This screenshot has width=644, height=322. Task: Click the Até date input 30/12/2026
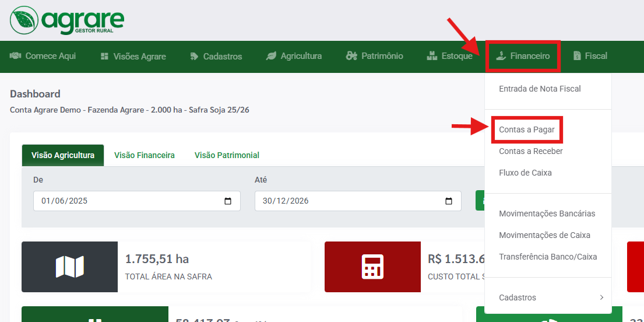358,201
